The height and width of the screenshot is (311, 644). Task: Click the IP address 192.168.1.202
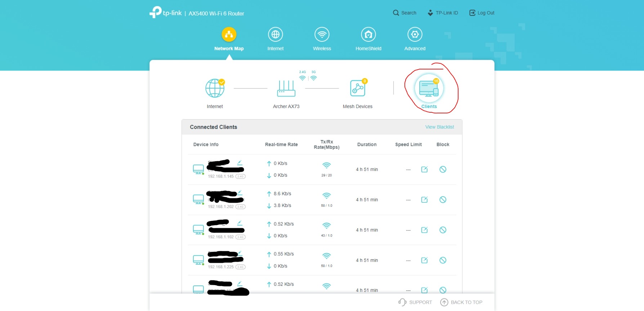click(221, 207)
